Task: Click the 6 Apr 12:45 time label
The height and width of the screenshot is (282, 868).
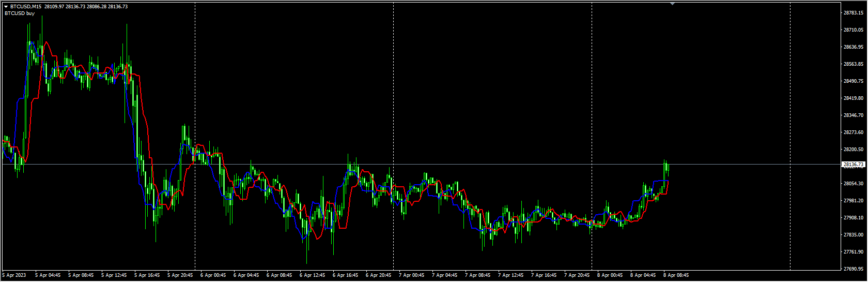Action: point(312,275)
